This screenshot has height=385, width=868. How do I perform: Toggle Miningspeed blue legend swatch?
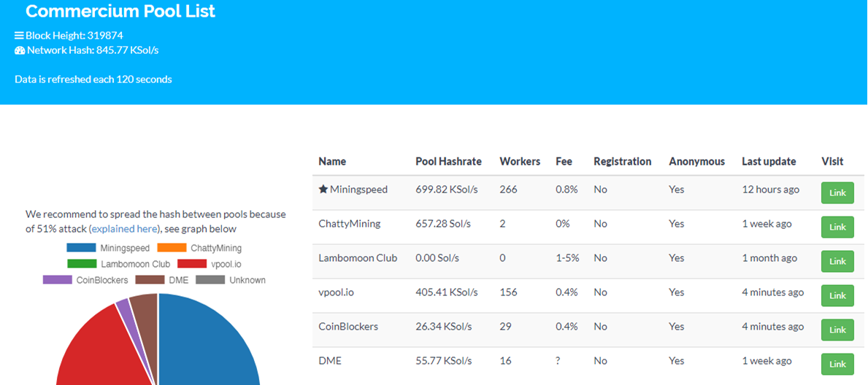pos(81,249)
